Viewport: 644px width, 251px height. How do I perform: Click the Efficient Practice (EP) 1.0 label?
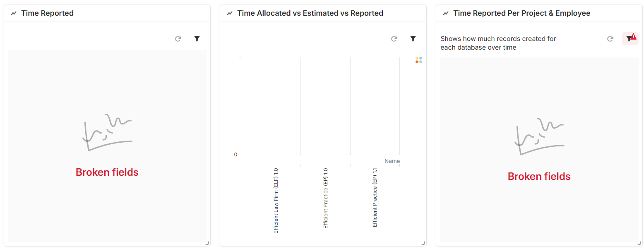pyautogui.click(x=326, y=198)
